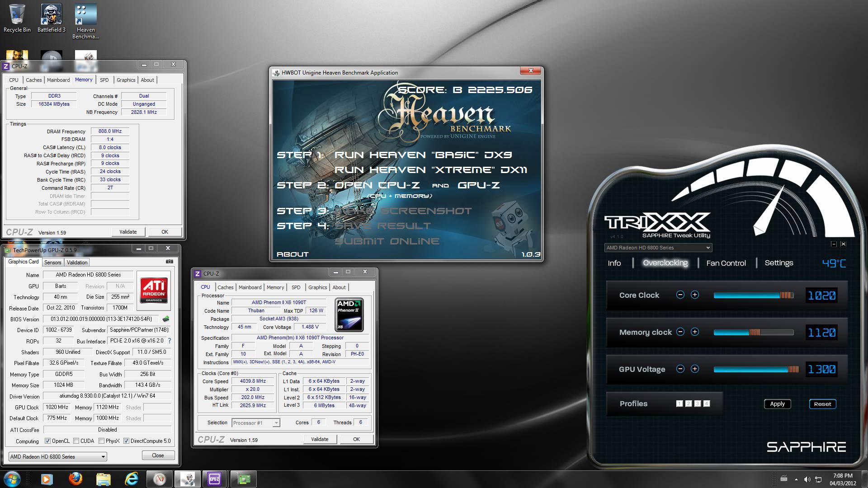The height and width of the screenshot is (488, 868).
Task: Open the Recycle Bin desktop icon
Action: point(17,19)
